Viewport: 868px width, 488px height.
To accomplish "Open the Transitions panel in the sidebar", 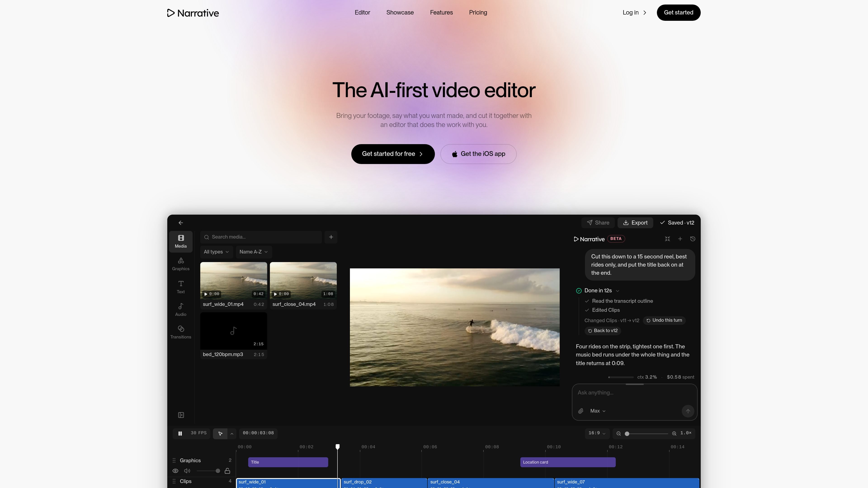I will (x=181, y=332).
